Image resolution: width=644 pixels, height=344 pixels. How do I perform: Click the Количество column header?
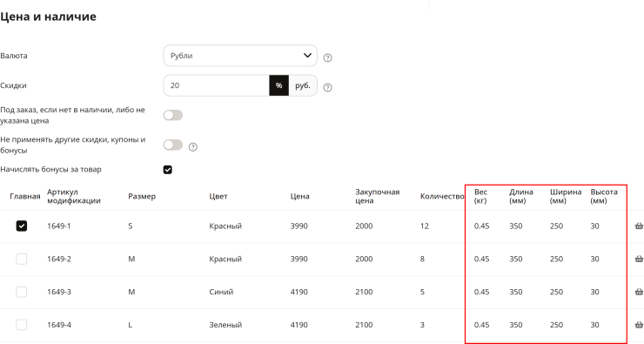click(x=442, y=197)
